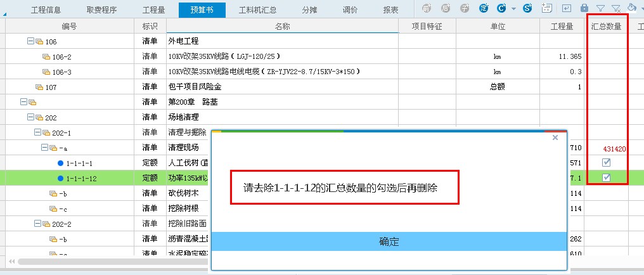
Task: Close the warning dialog with the X
Action: (555, 137)
